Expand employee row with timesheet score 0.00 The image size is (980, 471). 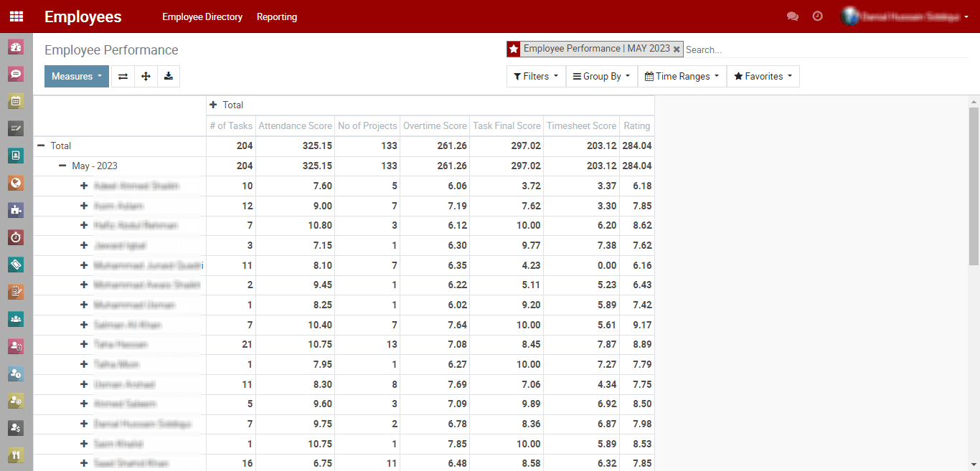84,265
